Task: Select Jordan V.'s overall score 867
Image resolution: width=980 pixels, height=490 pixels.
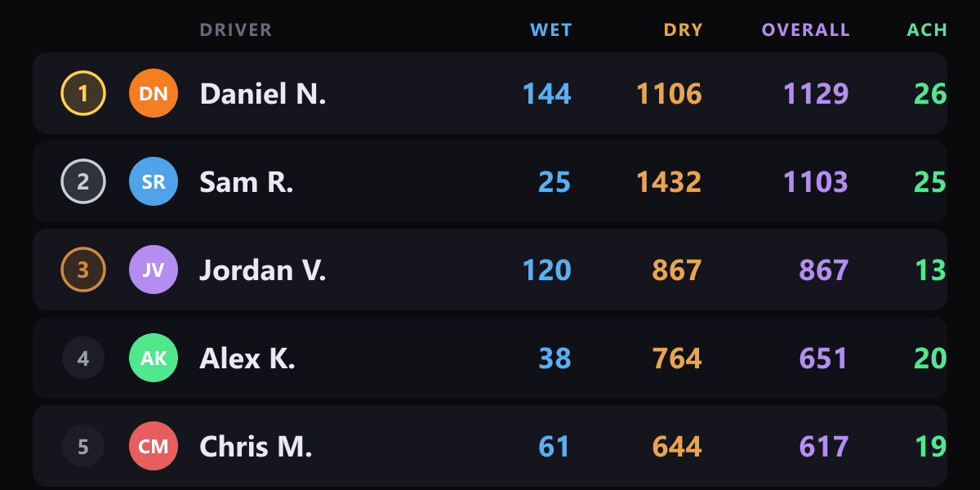Action: [824, 269]
